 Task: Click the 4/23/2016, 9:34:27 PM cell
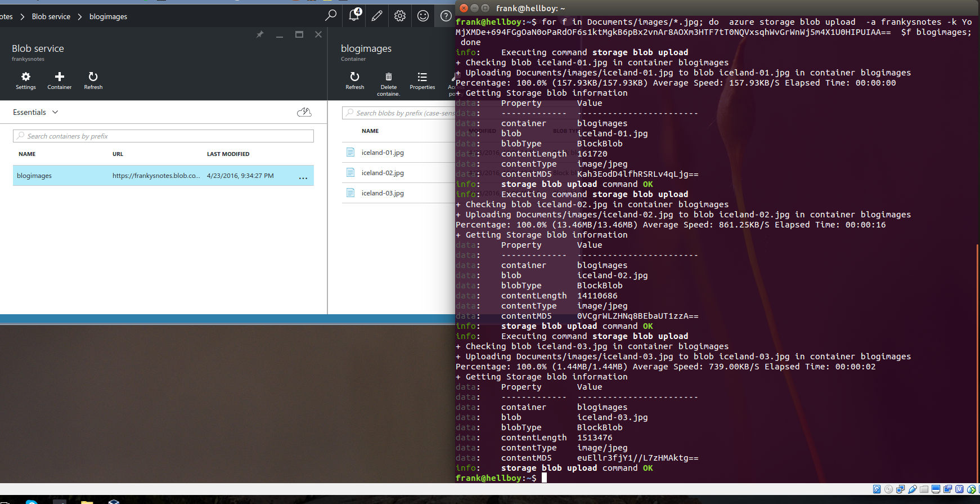point(240,176)
